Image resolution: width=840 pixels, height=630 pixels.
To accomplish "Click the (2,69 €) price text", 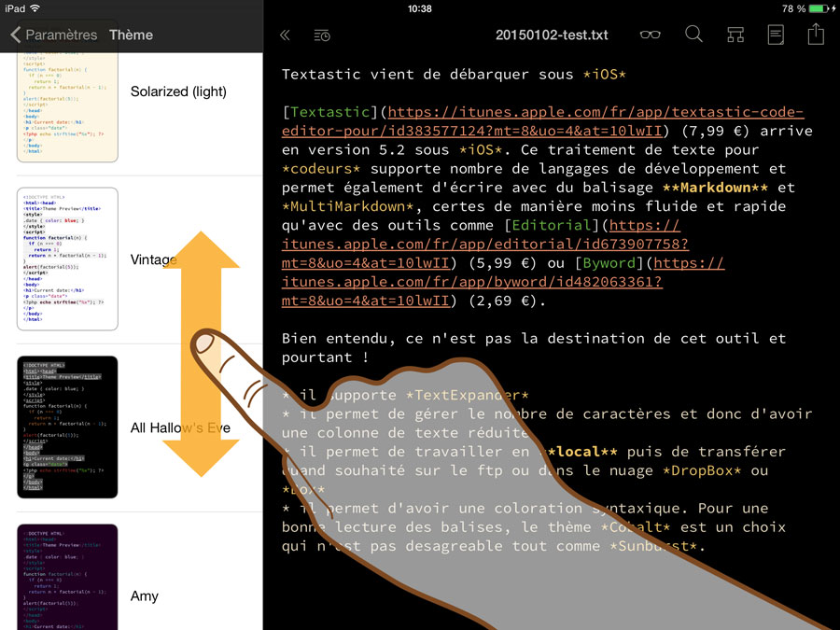I will click(502, 301).
